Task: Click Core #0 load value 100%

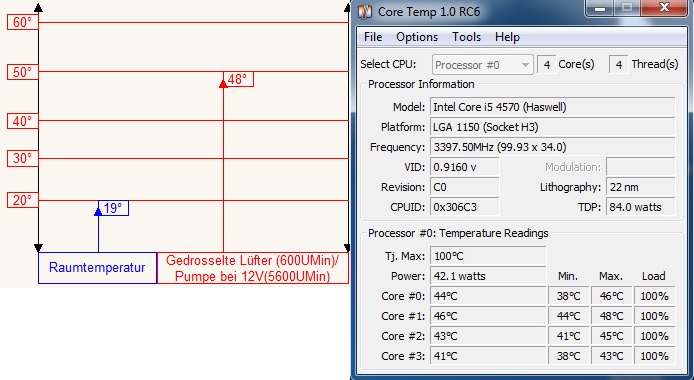Action: pyautogui.click(x=654, y=296)
